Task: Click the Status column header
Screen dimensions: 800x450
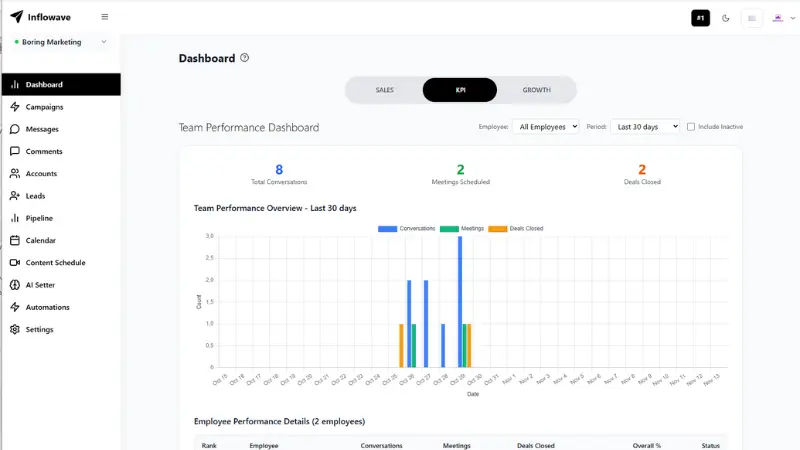Action: click(x=710, y=445)
